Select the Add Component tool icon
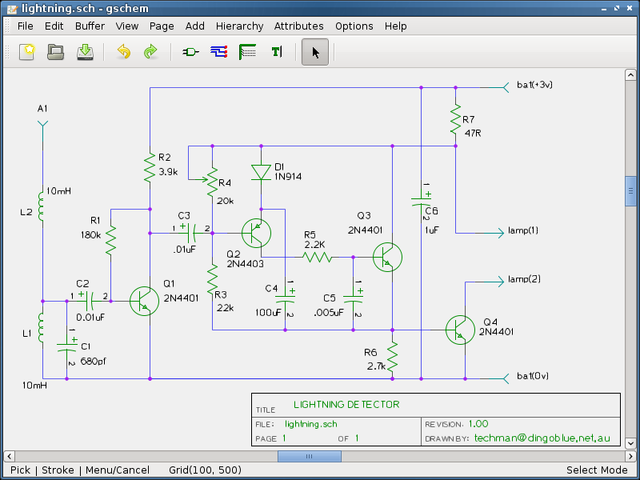This screenshot has height=480, width=640. pos(189,52)
